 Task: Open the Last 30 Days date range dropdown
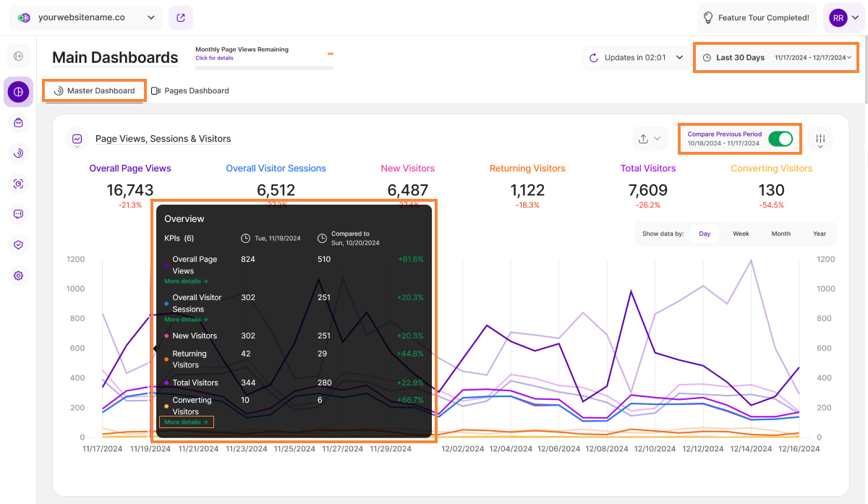pyautogui.click(x=775, y=57)
